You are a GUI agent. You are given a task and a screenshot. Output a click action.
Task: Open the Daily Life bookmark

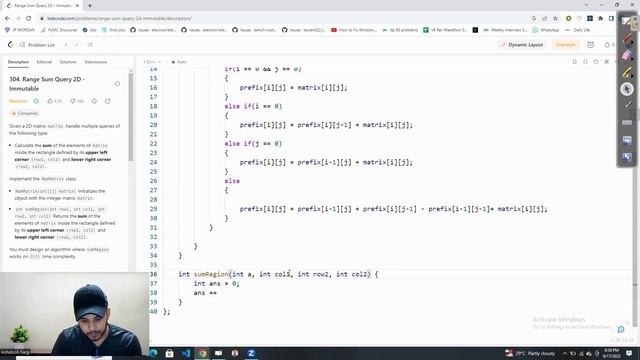[578, 30]
